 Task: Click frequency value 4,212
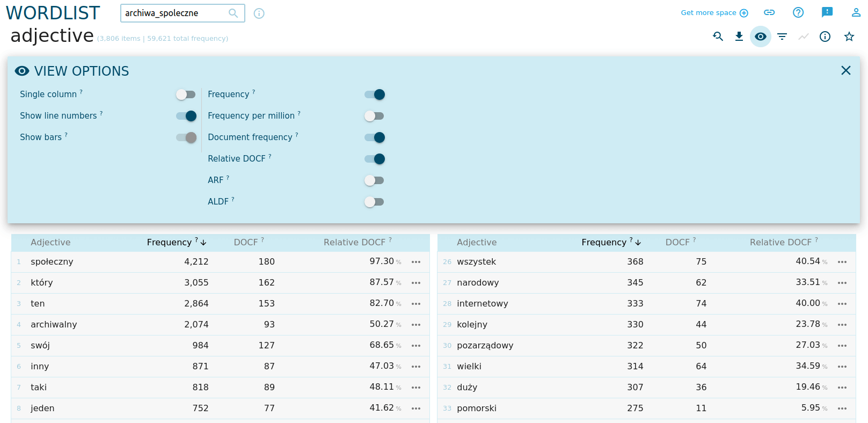coord(196,261)
